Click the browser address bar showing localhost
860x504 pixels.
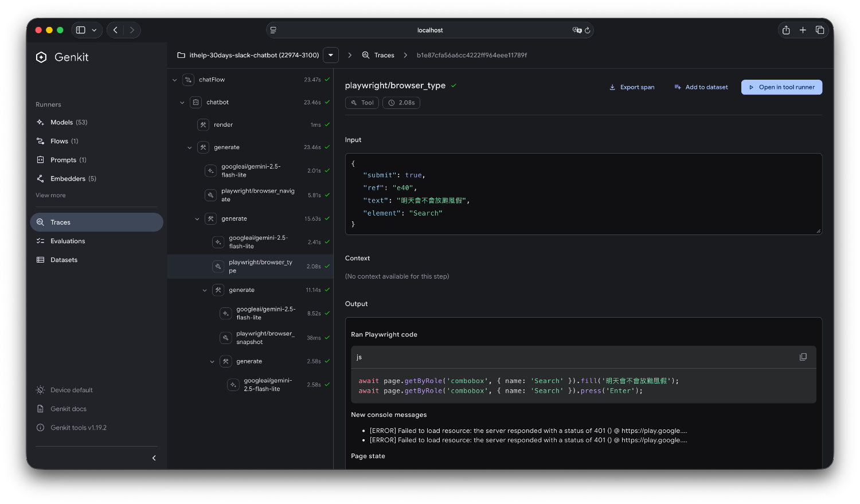430,30
